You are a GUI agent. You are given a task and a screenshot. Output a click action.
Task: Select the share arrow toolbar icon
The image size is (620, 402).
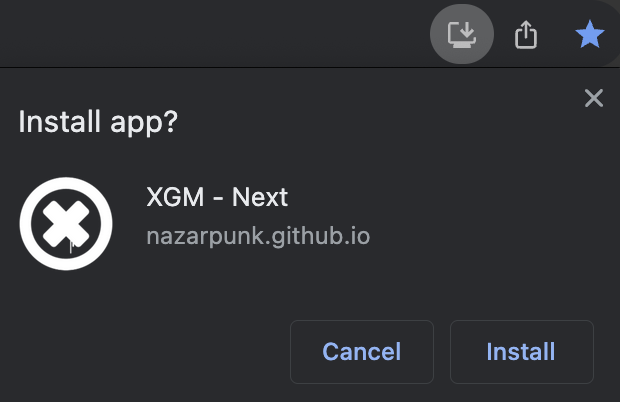coord(526,35)
